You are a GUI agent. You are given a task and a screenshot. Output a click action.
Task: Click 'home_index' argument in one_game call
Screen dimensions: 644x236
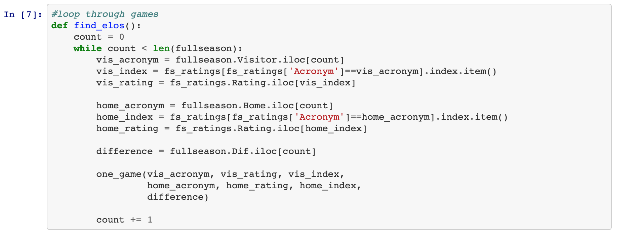[x=328, y=186]
